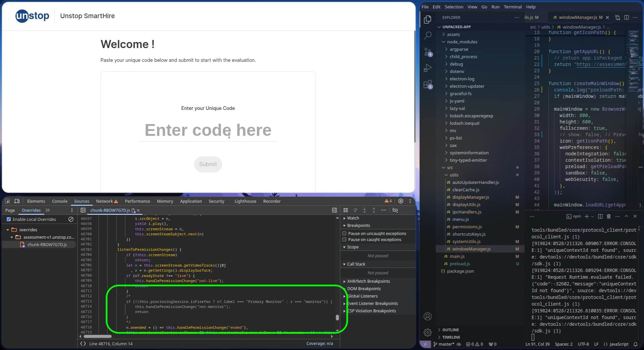This screenshot has width=644, height=350.
Task: Collapse the node_modules folder
Action: point(444,42)
